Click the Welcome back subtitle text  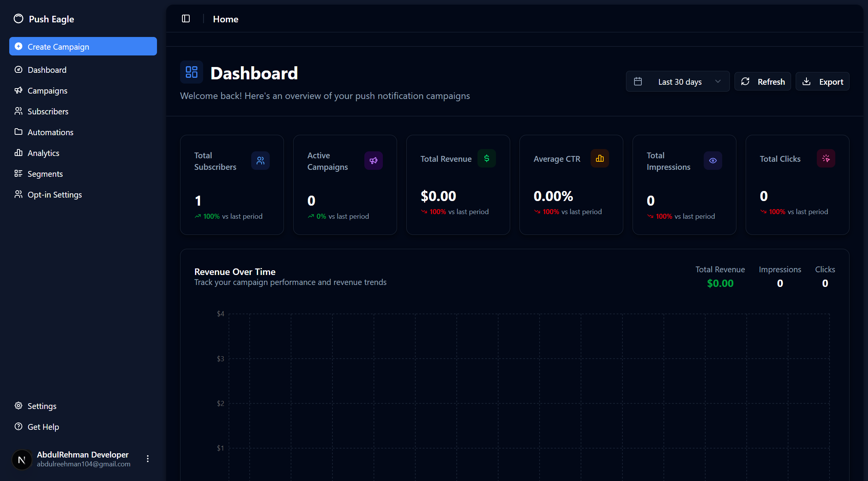325,96
